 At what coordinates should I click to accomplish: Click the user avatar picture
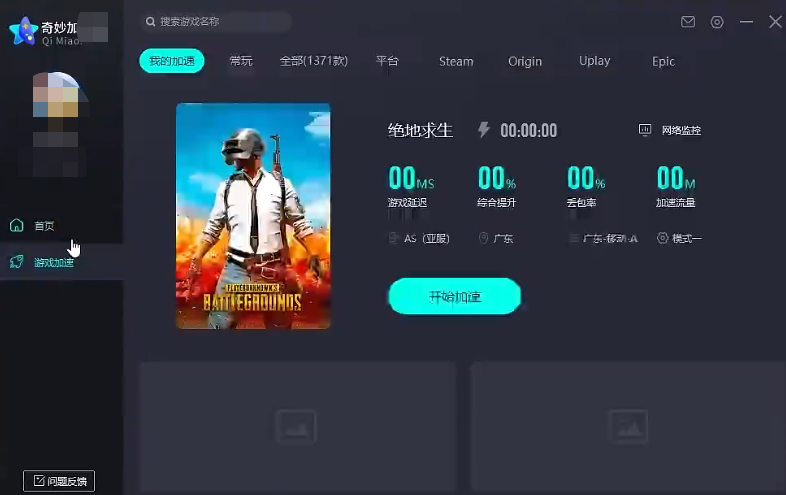pyautogui.click(x=56, y=94)
